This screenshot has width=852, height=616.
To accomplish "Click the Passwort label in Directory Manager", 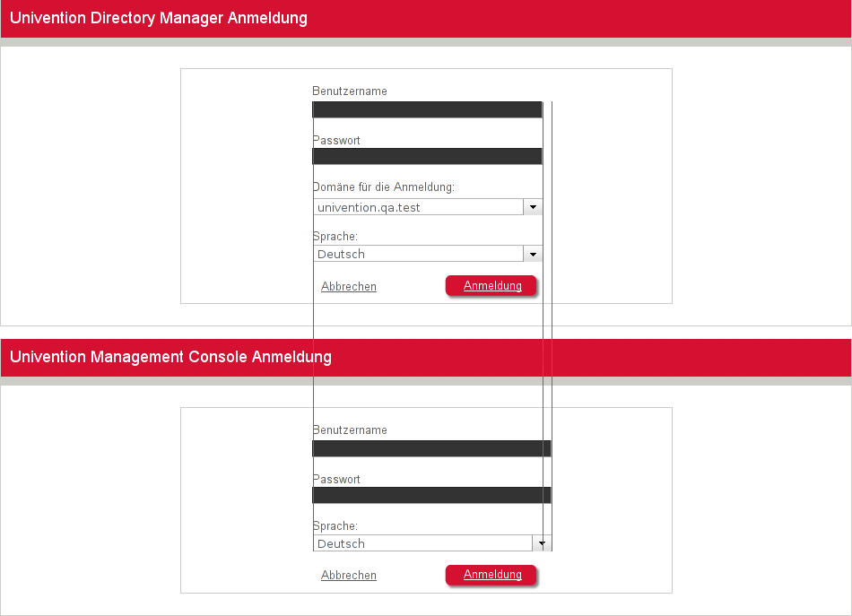I will [336, 141].
